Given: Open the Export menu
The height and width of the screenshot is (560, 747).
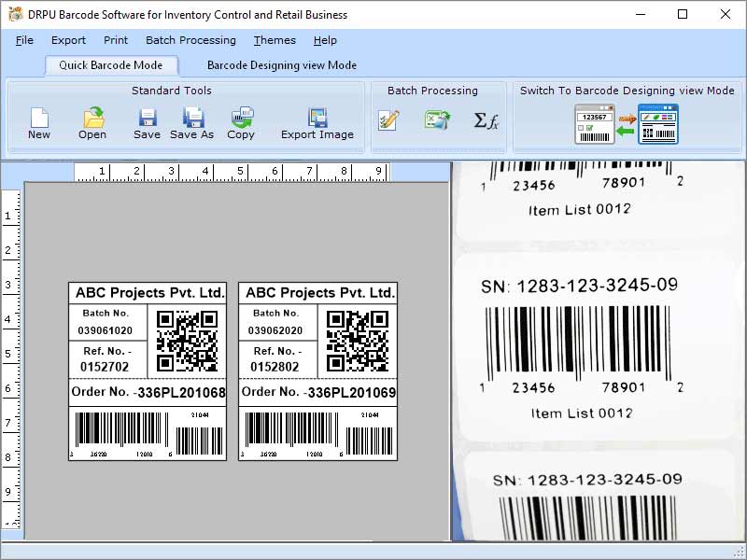Looking at the screenshot, I should coord(68,40).
